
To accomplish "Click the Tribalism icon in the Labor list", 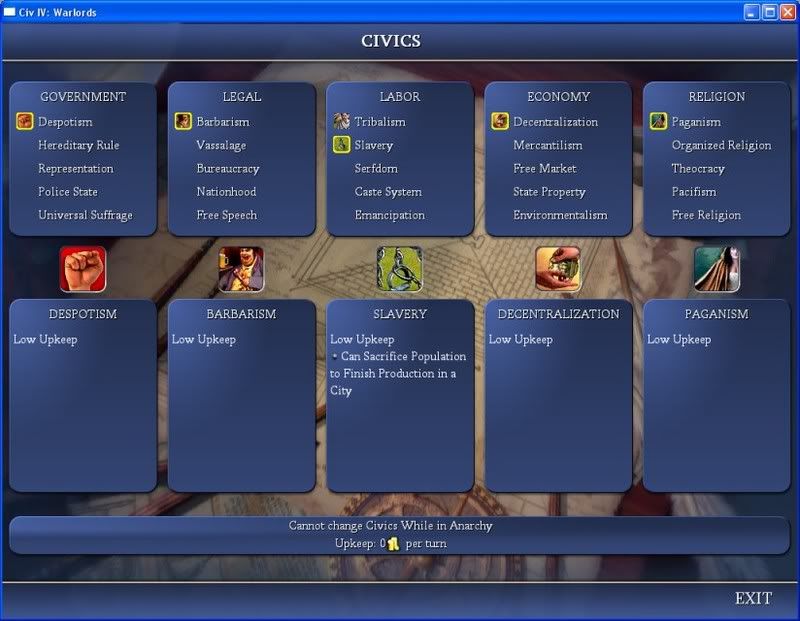I will 341,121.
